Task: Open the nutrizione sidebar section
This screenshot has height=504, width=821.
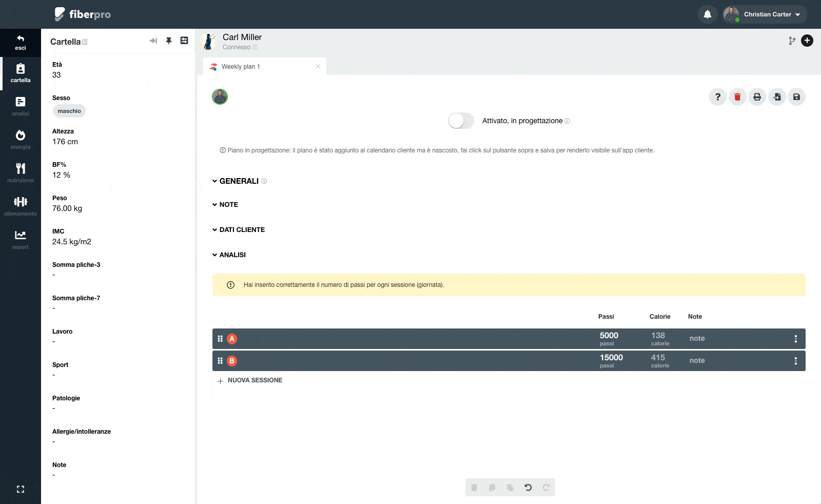Action: coord(21,173)
